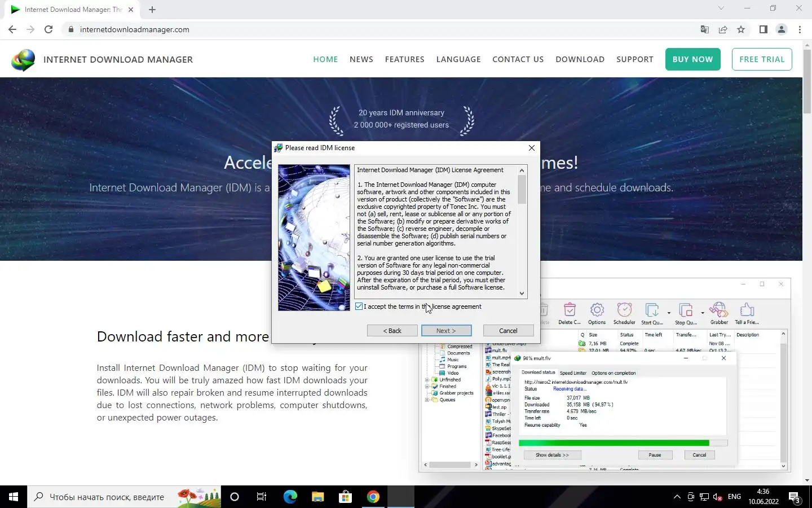Click the FREE TRIAL button
Image resolution: width=812 pixels, height=508 pixels.
point(762,59)
